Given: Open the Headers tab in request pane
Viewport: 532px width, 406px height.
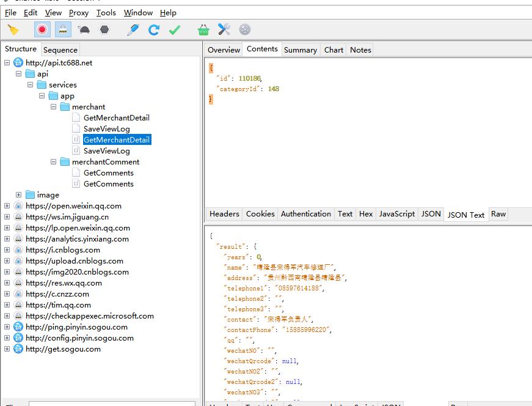Looking at the screenshot, I should point(224,214).
